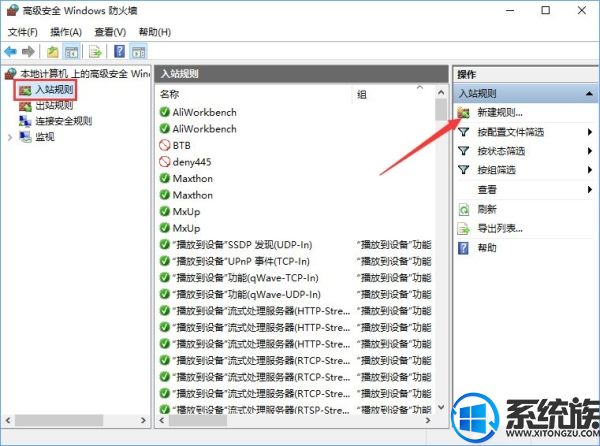This screenshot has width=600, height=446.
Task: Click the 出站规则 tree icon
Action: point(25,106)
